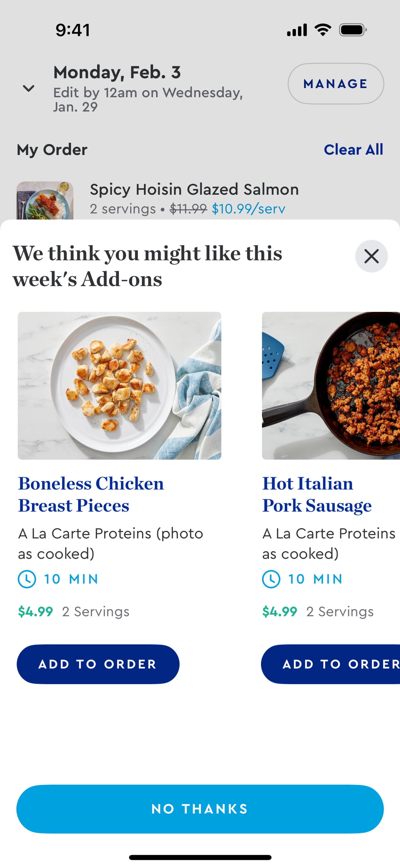Open Spicy Hoisin Glazed Salmon thumbnail
The height and width of the screenshot is (868, 400).
coord(45,201)
